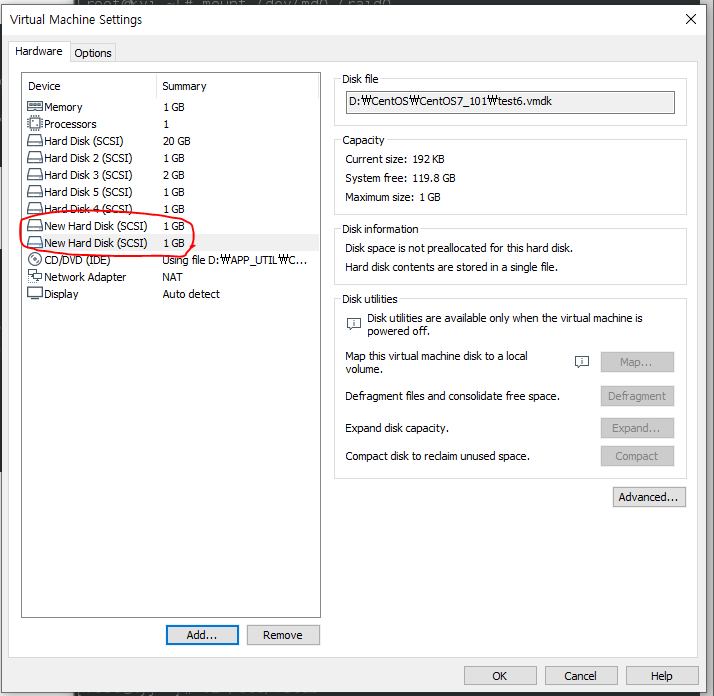Screen dimensions: 714x696
Task: Select Hard Disk 3 (SCSI) label
Action: [88, 175]
